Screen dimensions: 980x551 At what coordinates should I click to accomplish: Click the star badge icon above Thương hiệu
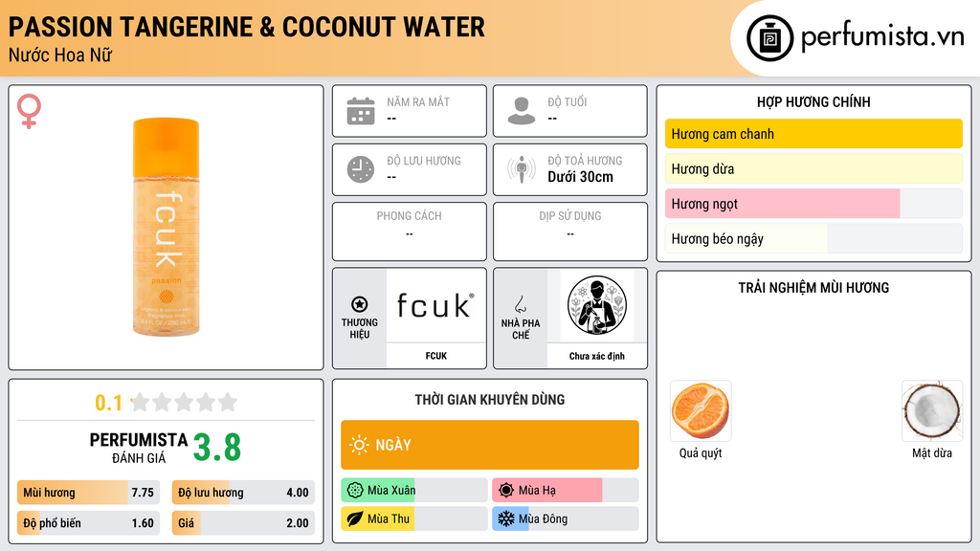coord(360,304)
